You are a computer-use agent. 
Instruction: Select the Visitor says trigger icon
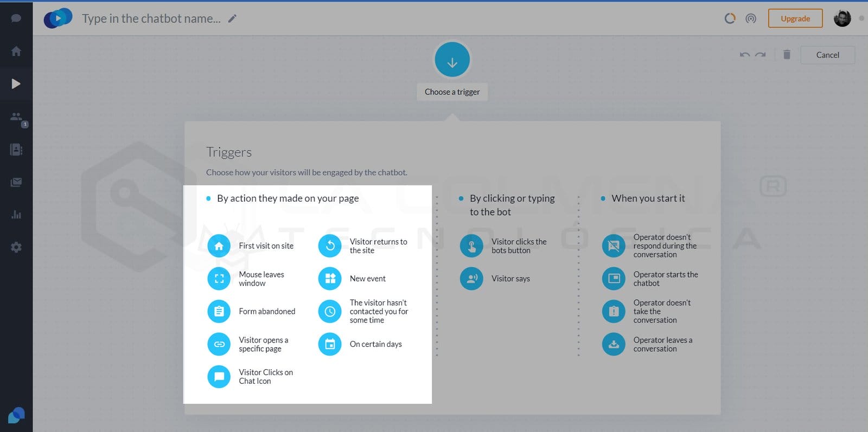471,279
